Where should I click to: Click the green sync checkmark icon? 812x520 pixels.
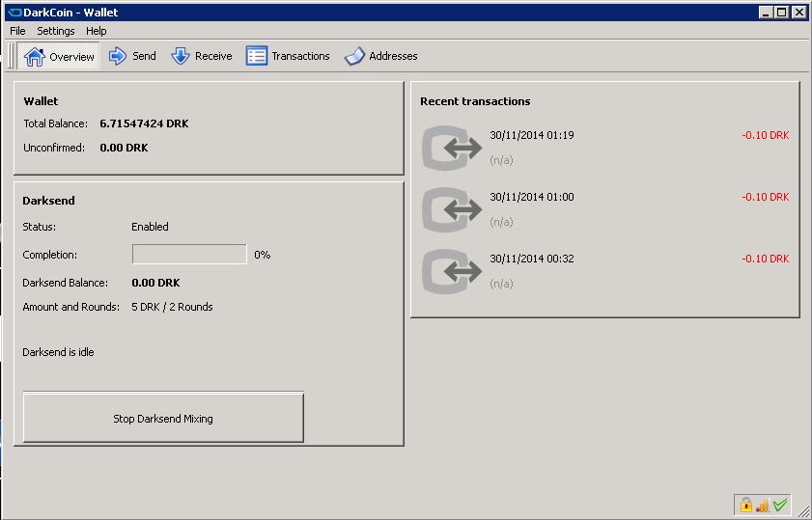(780, 504)
